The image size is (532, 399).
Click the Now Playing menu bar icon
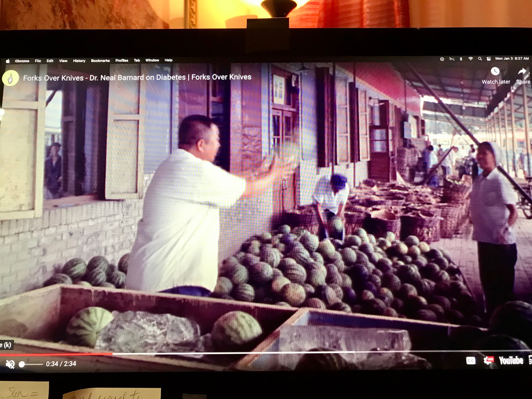[442, 59]
